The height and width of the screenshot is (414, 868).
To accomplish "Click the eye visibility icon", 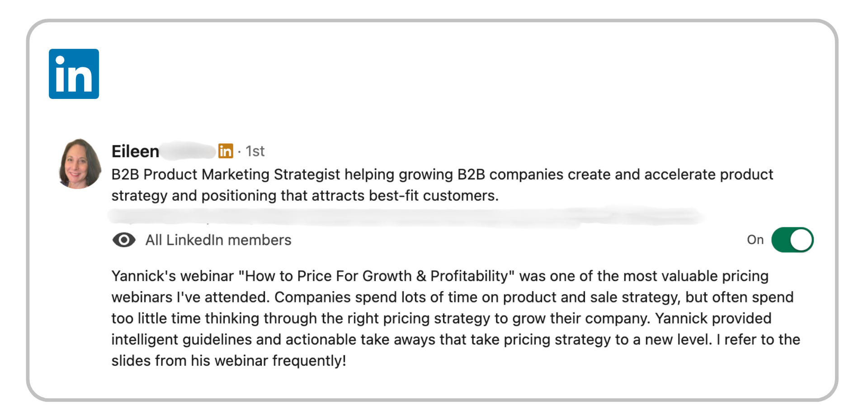I will [x=124, y=240].
